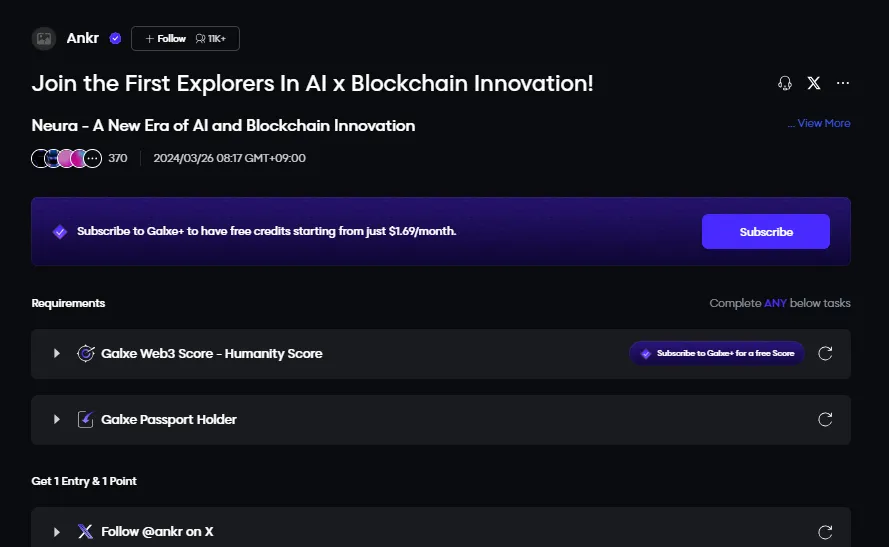Expand the Follow @ankr on X arrow

57,532
